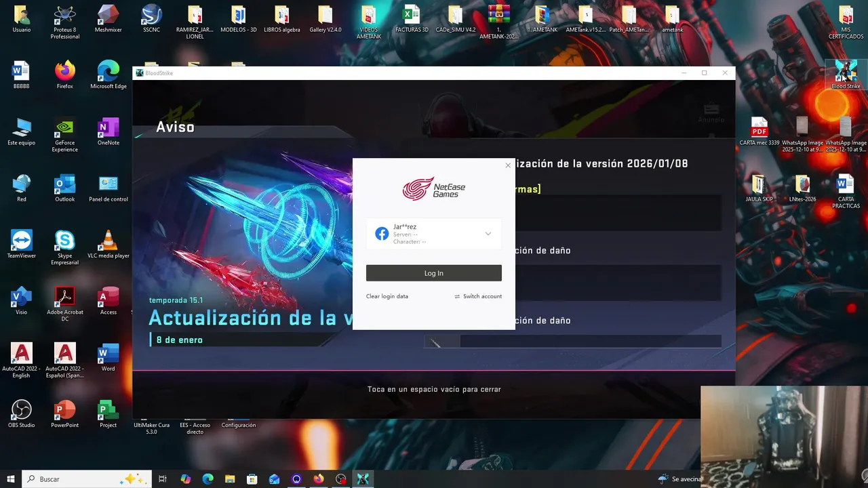Open the AMETANK WinRAR archive icon
The width and height of the screenshot is (868, 488).
498,22
